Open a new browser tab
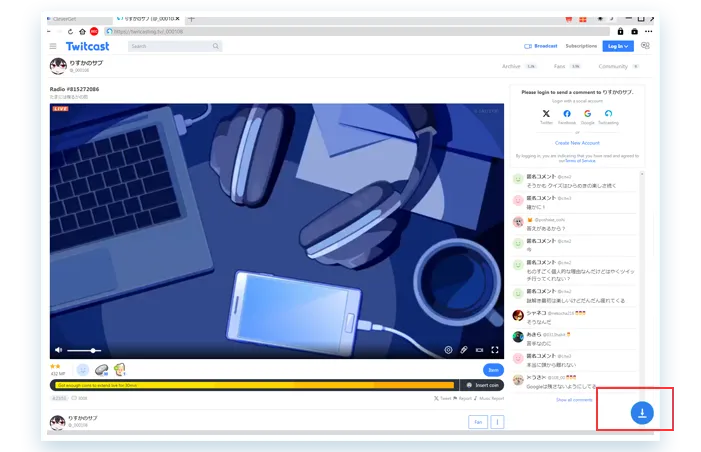 (x=191, y=19)
